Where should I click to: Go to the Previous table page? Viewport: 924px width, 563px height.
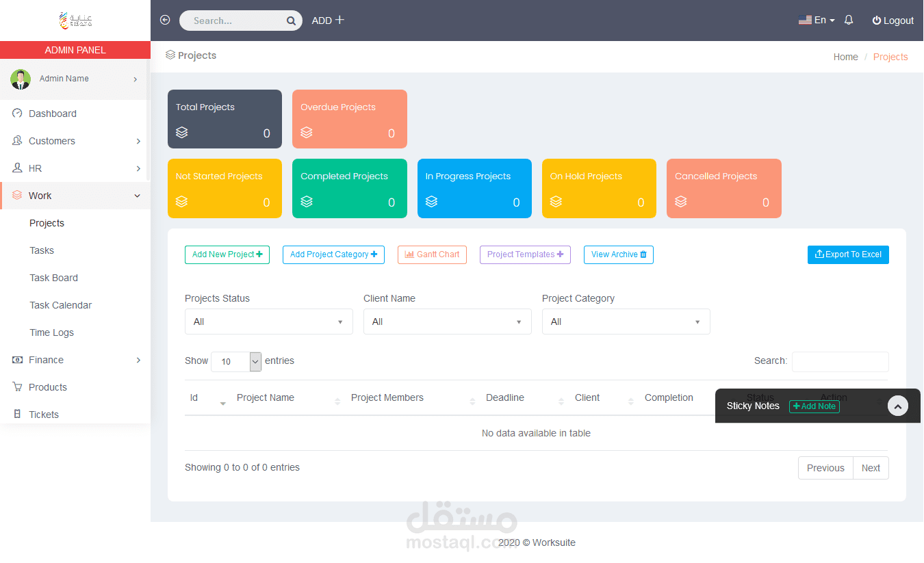pyautogui.click(x=825, y=468)
